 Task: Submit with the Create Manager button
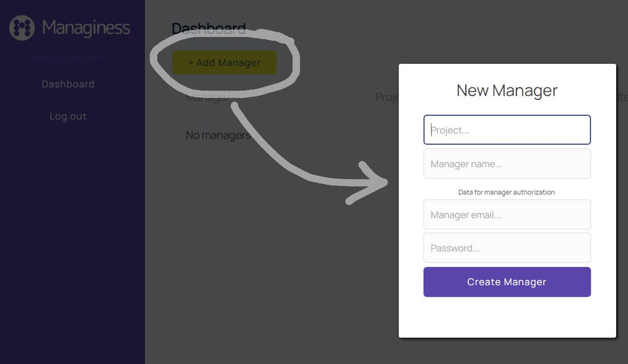(x=507, y=282)
